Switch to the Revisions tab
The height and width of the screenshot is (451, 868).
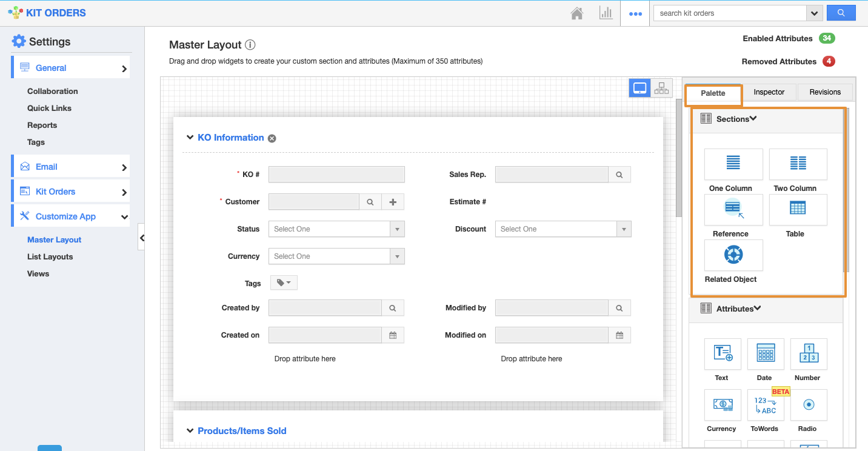pos(825,92)
